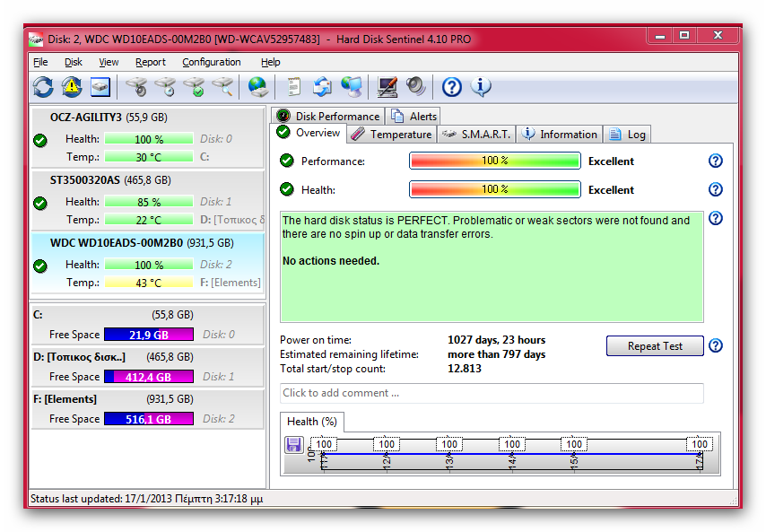Click the Refresh disk status toolbar icon
The image size is (766, 532).
point(43,87)
